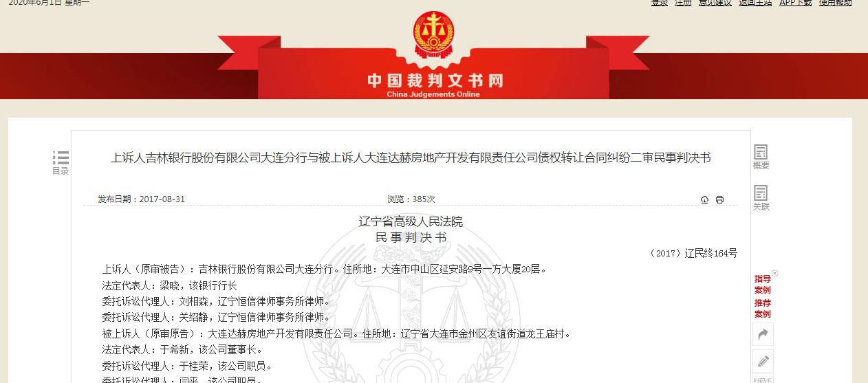Click the 扫码手 QR scan button at the bottom of the sidebar
868x383 pixels.
[763, 380]
